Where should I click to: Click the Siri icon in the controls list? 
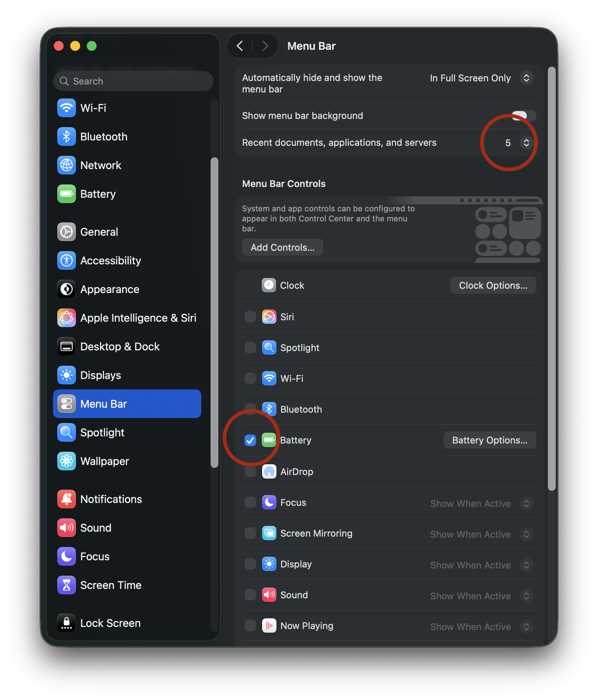pos(269,317)
